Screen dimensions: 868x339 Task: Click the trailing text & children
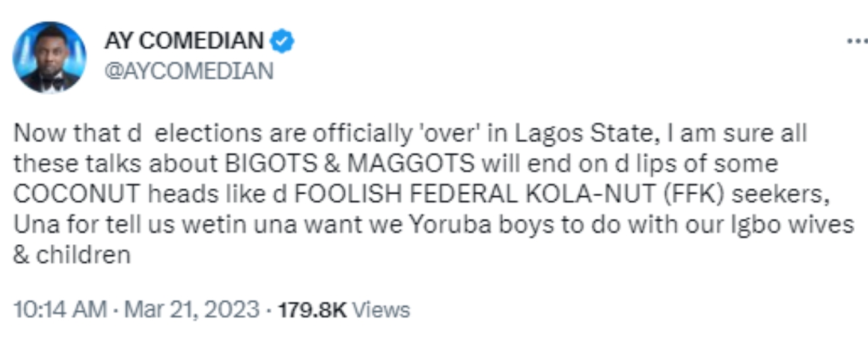pyautogui.click(x=72, y=255)
